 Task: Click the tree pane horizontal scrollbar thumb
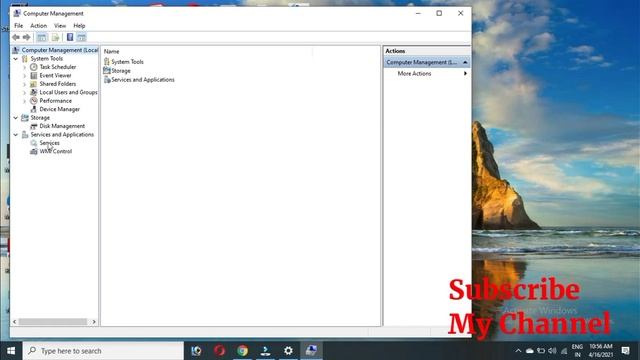[53, 322]
